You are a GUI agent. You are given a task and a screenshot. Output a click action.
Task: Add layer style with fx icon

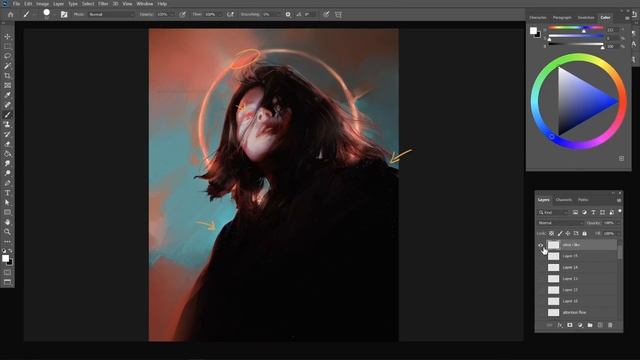560,325
